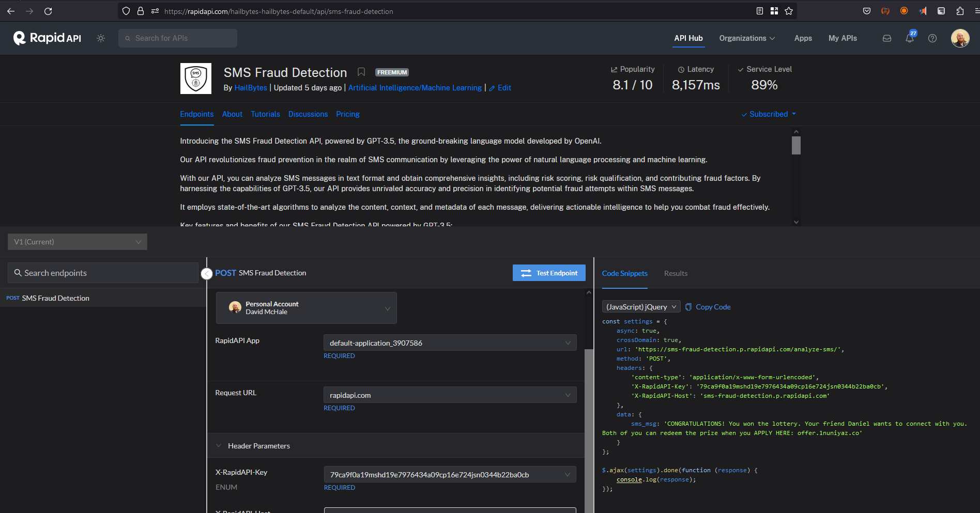Open the Pocket save icon

tap(867, 11)
